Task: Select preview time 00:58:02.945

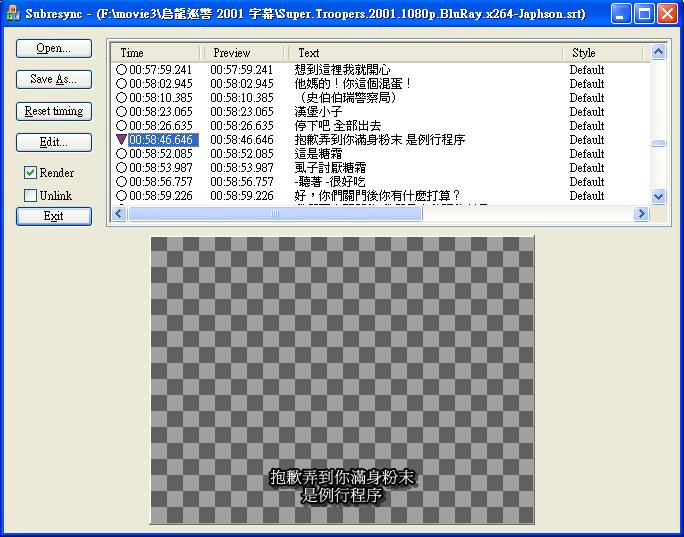Action: (x=242, y=83)
